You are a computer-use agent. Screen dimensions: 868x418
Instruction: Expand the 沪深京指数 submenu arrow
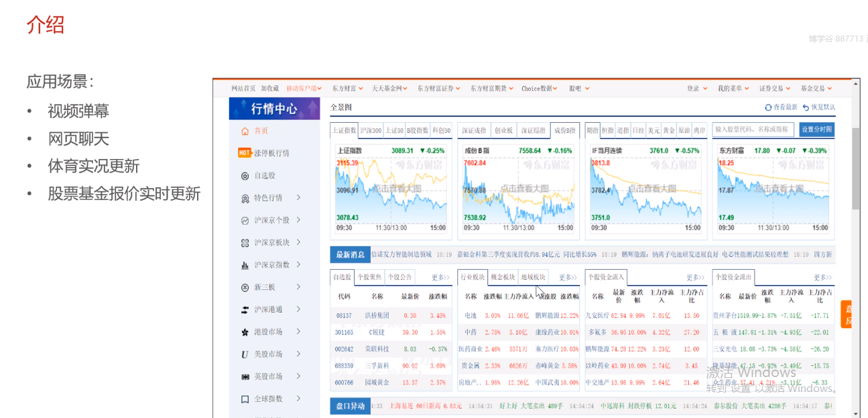click(298, 264)
